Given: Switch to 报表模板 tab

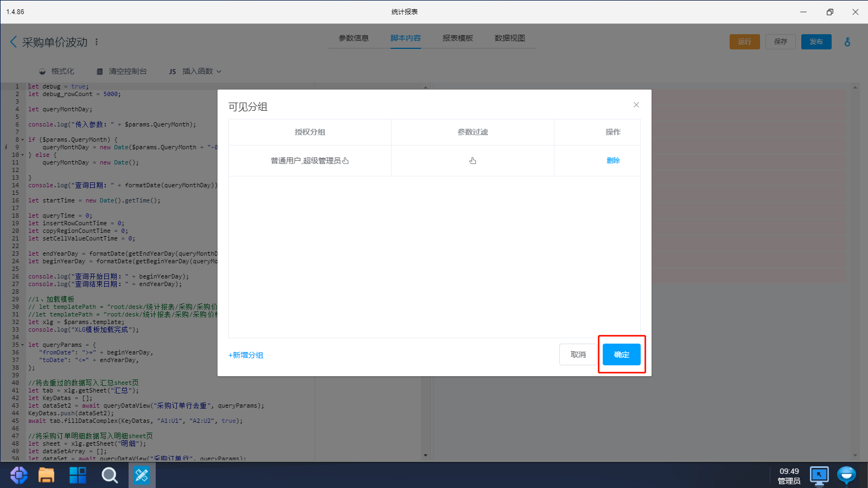Looking at the screenshot, I should 458,38.
